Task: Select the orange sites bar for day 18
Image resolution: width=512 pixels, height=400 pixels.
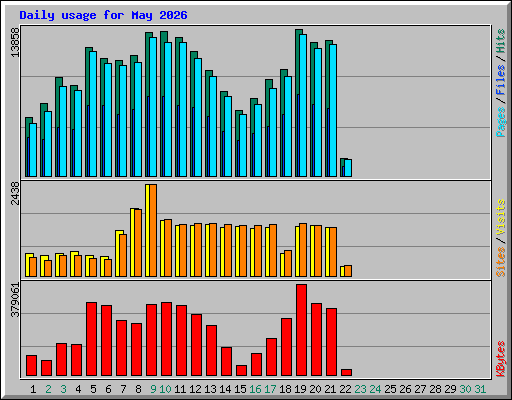Action: click(x=288, y=263)
